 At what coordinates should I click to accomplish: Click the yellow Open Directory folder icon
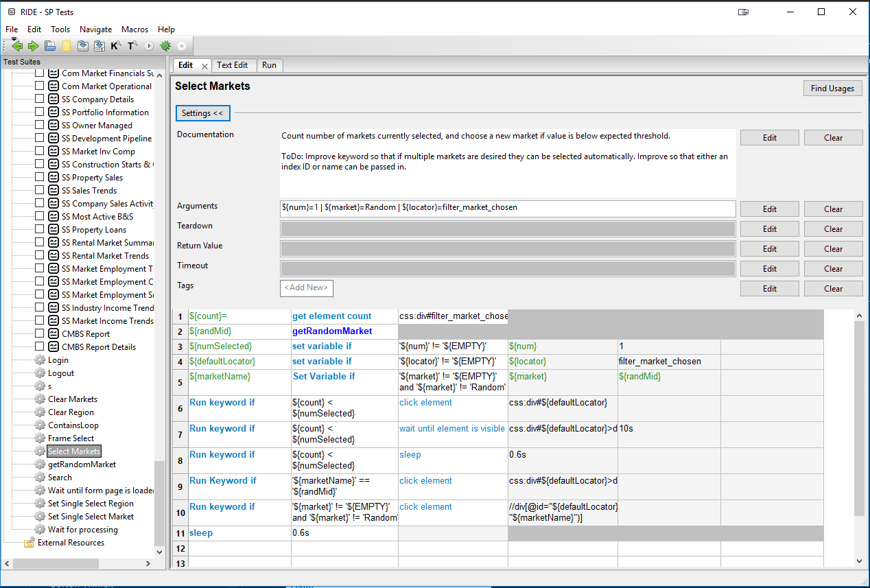[67, 46]
